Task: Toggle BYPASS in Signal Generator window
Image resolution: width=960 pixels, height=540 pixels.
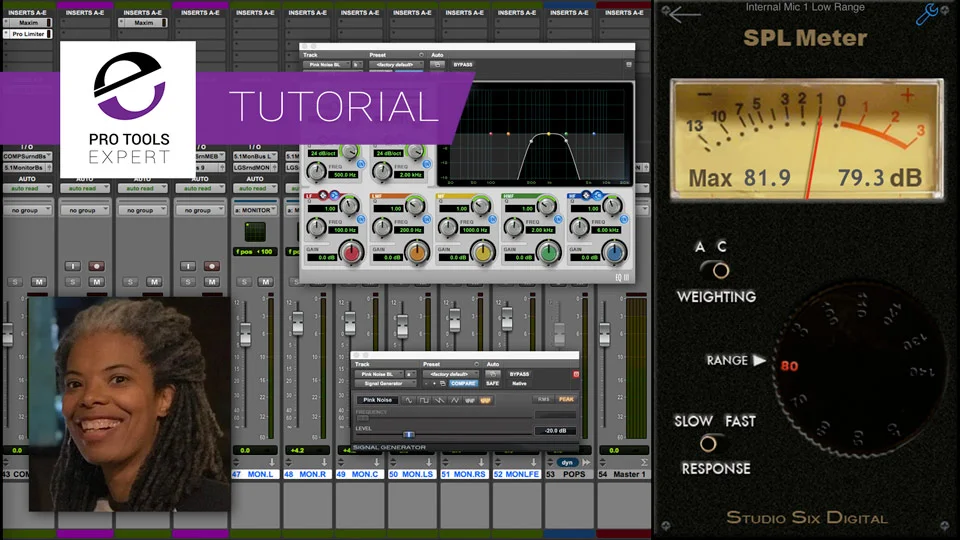Action: [519, 374]
